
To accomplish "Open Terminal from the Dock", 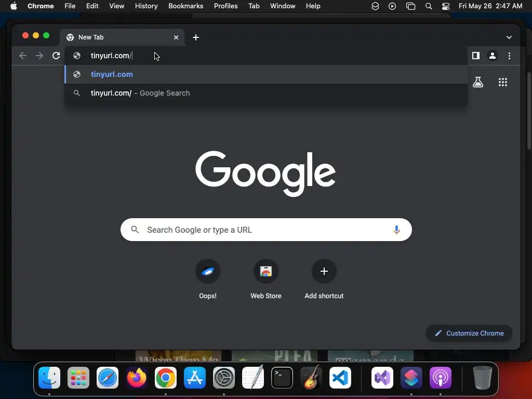I will click(282, 378).
